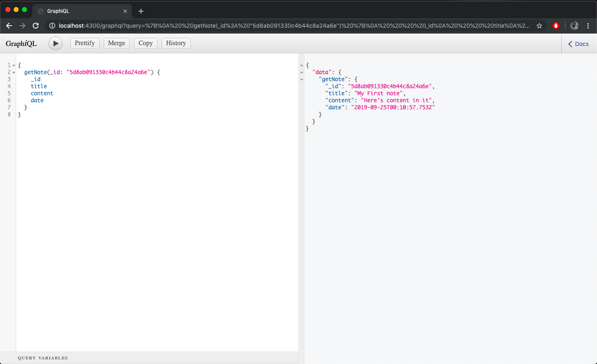Click line number 8 in the editor gutter

click(9, 114)
